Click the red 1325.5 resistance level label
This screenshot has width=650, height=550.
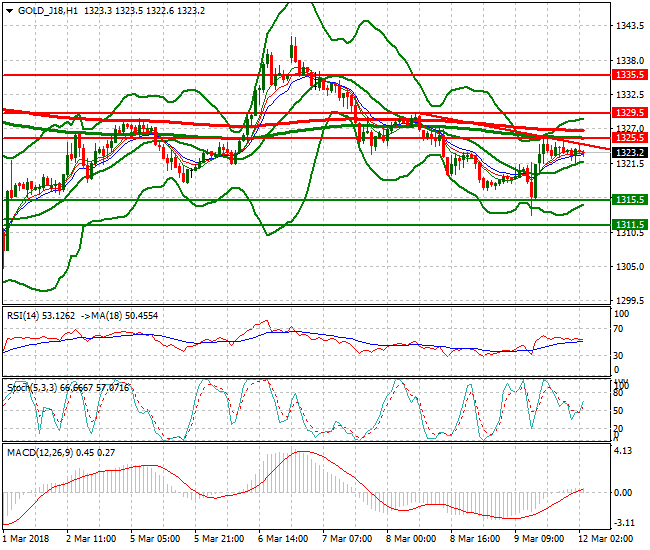pos(630,138)
